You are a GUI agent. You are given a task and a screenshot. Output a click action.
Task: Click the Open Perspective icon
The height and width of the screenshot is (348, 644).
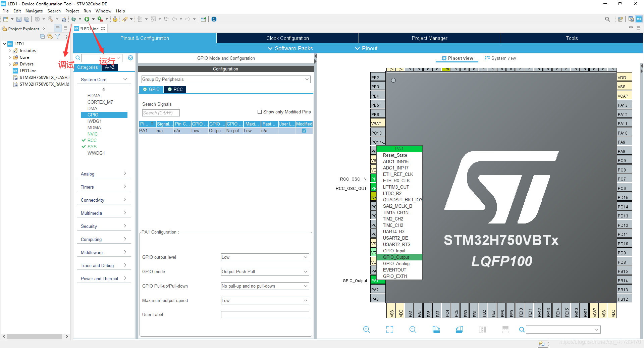[x=620, y=19]
